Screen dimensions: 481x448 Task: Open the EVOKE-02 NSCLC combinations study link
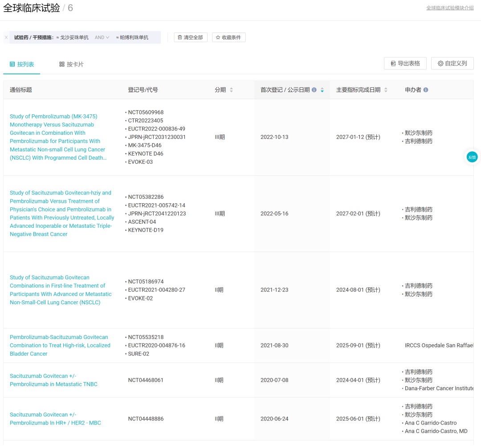(x=61, y=290)
